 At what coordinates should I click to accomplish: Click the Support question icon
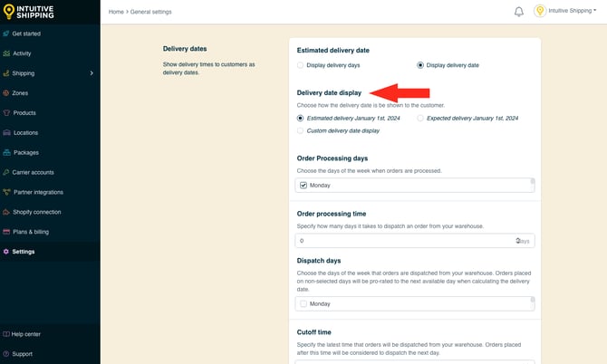(x=5, y=353)
